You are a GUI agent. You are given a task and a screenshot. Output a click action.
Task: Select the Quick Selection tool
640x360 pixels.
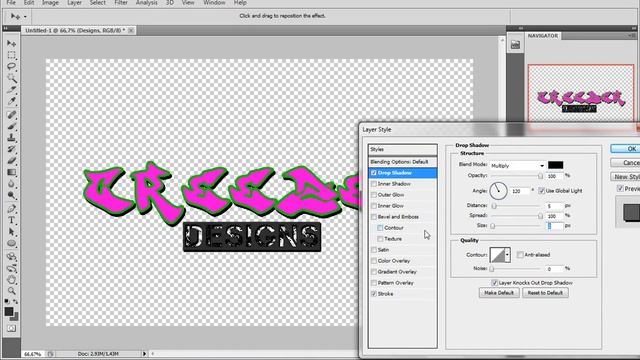pyautogui.click(x=11, y=78)
